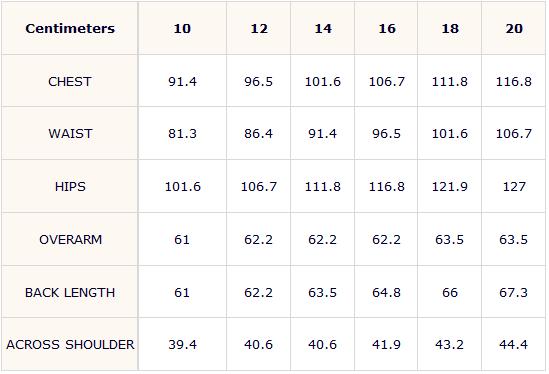Screen dimensions: 549x374
Task: Select chest value 116.8 for size 20
Action: click(x=514, y=82)
